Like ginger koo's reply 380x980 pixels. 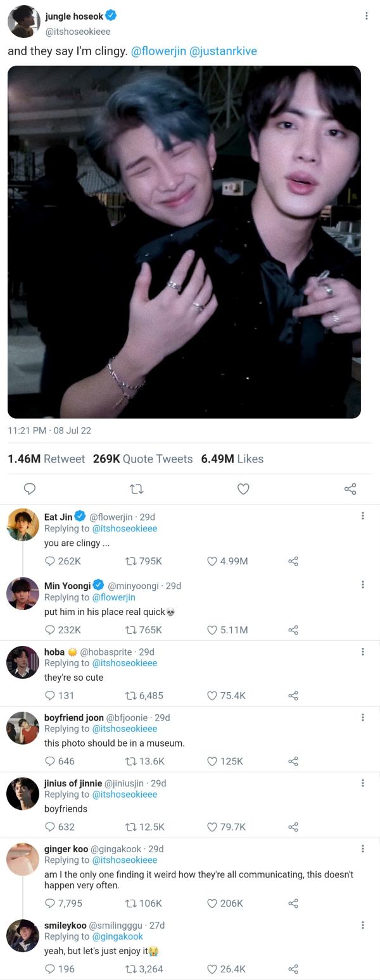click(213, 903)
